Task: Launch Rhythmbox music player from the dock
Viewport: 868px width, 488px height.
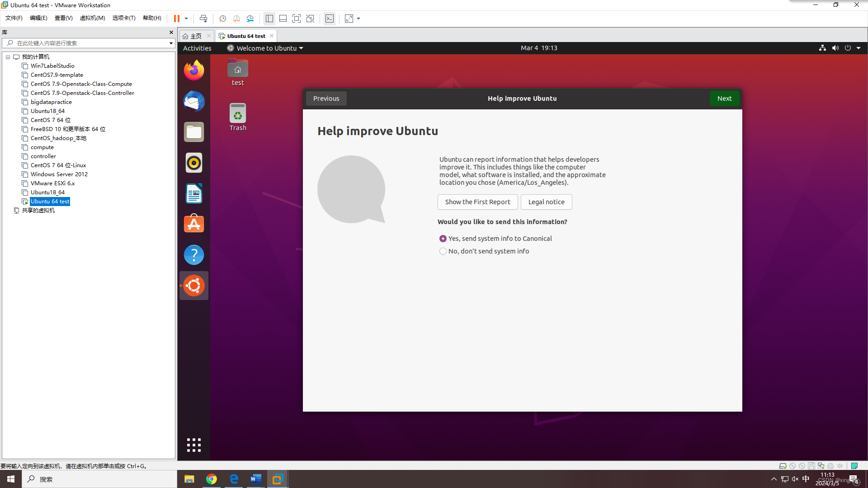Action: click(x=193, y=163)
